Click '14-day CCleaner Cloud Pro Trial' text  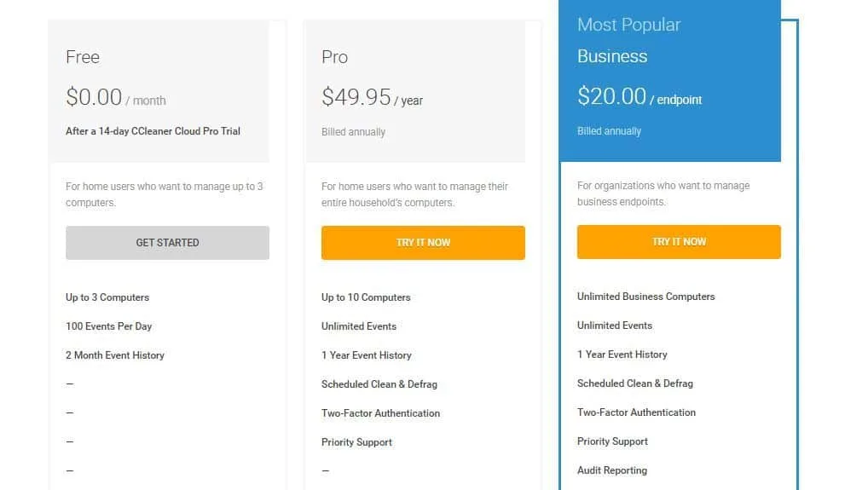[170, 131]
